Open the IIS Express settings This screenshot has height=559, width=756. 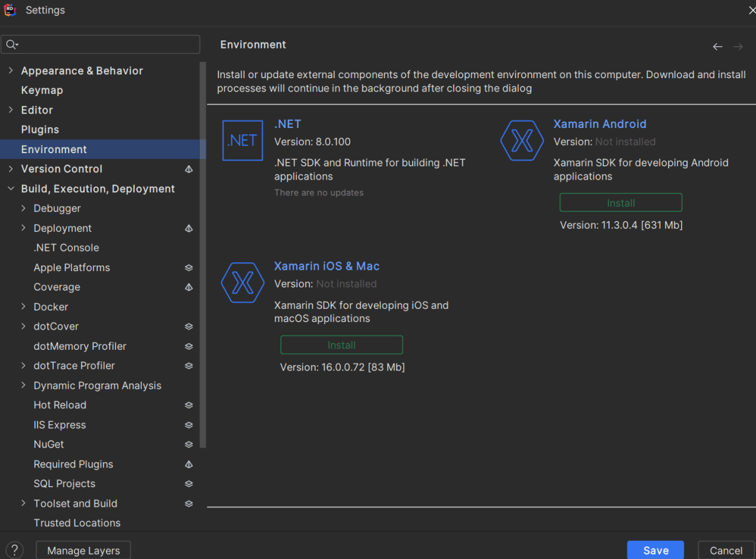click(x=60, y=425)
